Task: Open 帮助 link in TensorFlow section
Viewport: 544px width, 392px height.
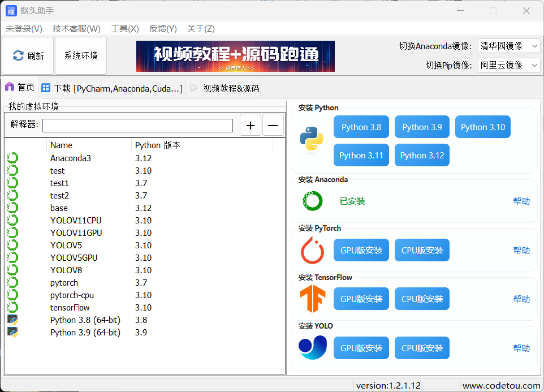Action: click(x=521, y=299)
